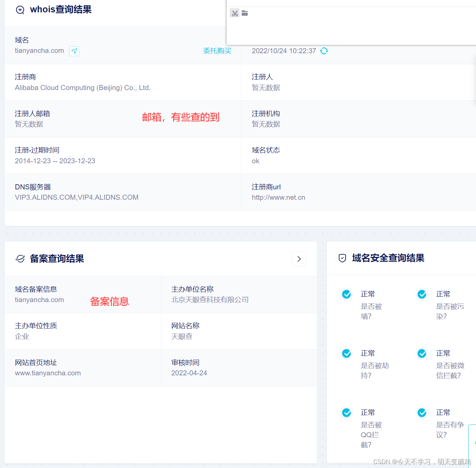Image resolution: width=476 pixels, height=468 pixels.
Task: Click the whois query result circle icon
Action: pyautogui.click(x=20, y=10)
